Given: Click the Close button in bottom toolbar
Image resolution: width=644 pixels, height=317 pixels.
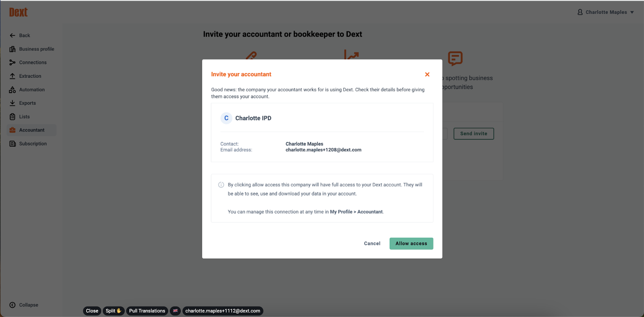Looking at the screenshot, I should (92, 311).
